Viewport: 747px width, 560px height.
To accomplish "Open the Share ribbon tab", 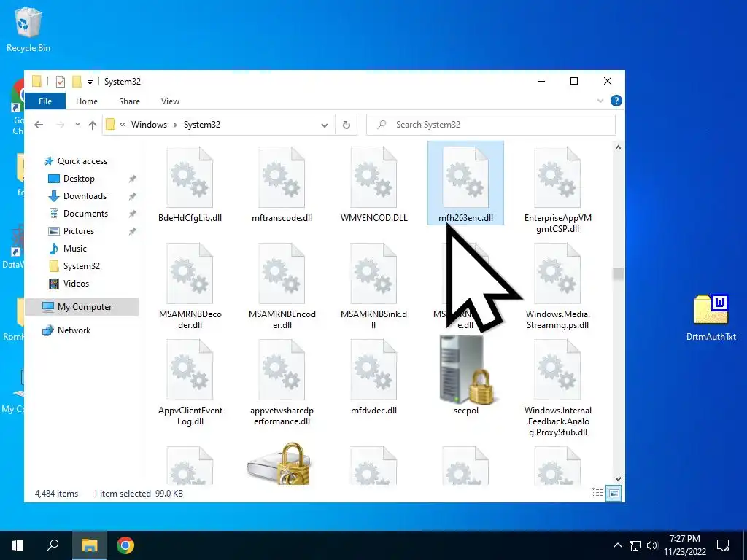I will click(x=130, y=101).
